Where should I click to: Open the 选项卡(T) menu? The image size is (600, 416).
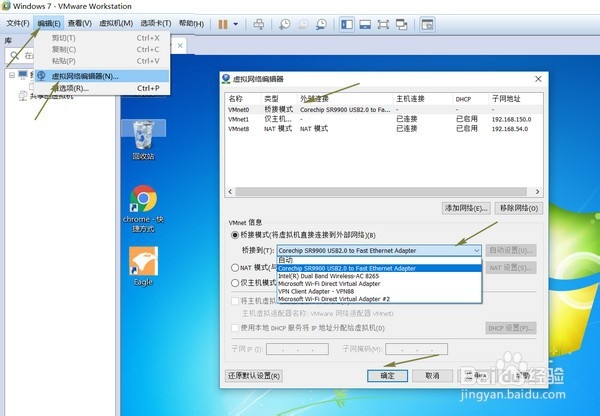156,24
